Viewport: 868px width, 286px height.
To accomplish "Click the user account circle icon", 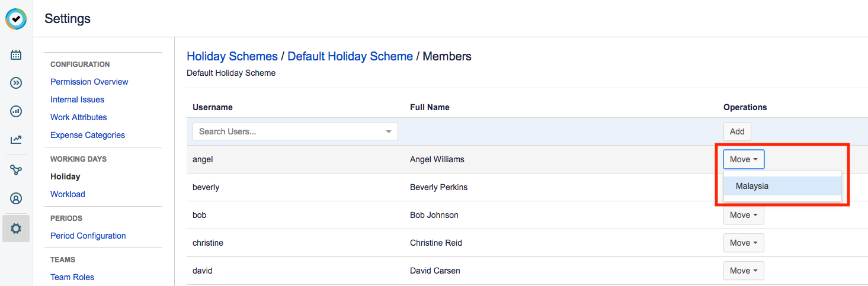I will click(16, 198).
